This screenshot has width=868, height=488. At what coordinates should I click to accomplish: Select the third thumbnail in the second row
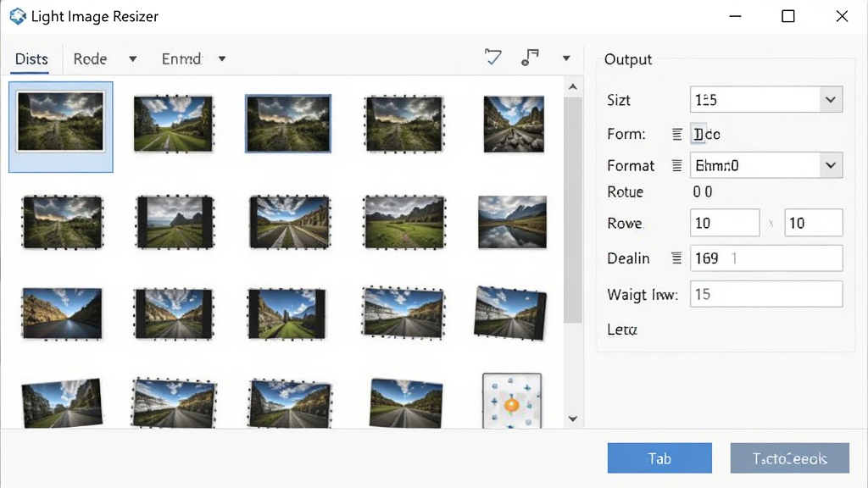pyautogui.click(x=290, y=222)
